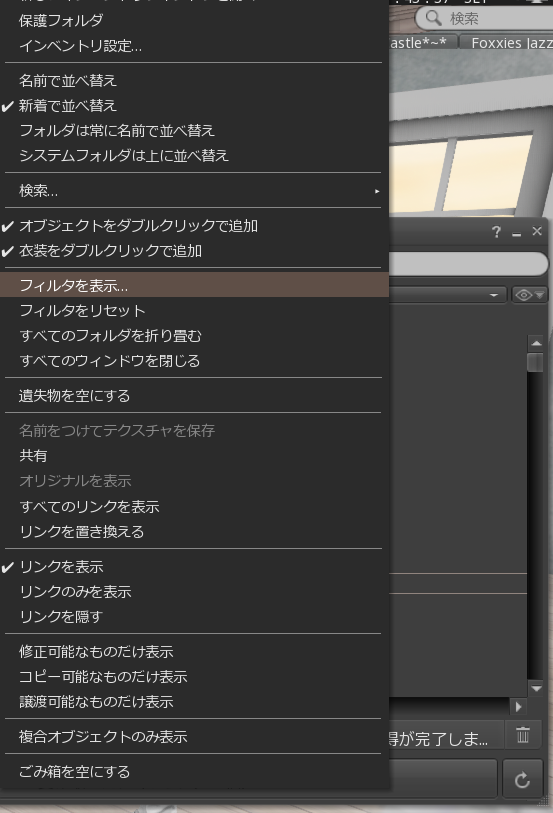Open the help question mark icon
This screenshot has width=553, height=813.
point(496,232)
